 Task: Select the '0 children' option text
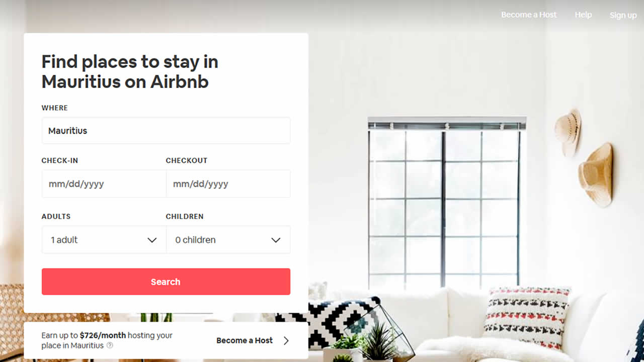[x=195, y=240]
